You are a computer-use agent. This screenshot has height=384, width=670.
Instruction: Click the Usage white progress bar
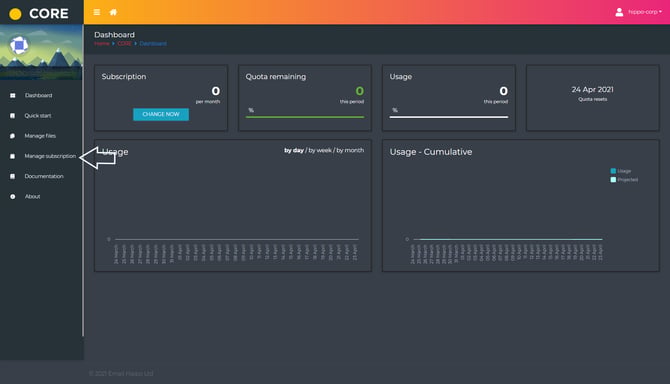click(449, 117)
